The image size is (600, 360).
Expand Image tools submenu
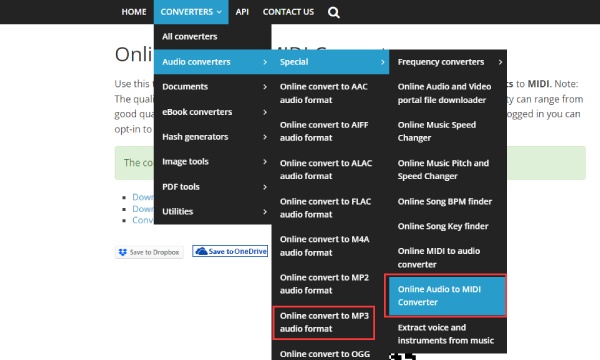point(212,161)
